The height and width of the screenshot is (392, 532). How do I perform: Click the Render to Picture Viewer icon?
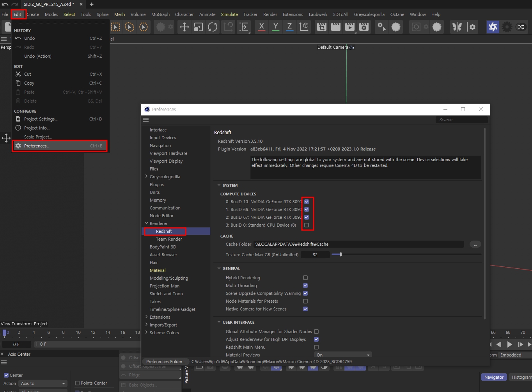[x=350, y=27]
